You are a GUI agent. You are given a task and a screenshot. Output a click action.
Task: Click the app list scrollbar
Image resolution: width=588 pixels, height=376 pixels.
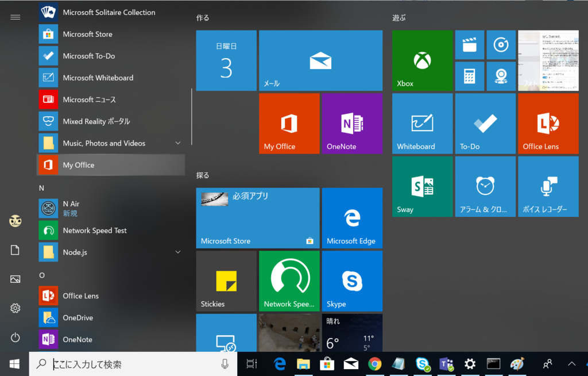point(192,117)
